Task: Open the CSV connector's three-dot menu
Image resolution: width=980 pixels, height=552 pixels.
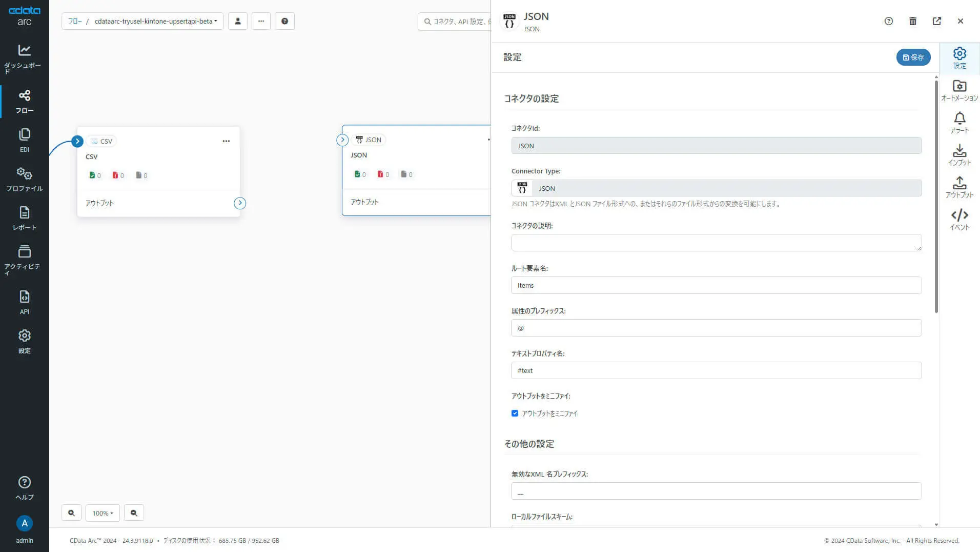Action: click(226, 141)
